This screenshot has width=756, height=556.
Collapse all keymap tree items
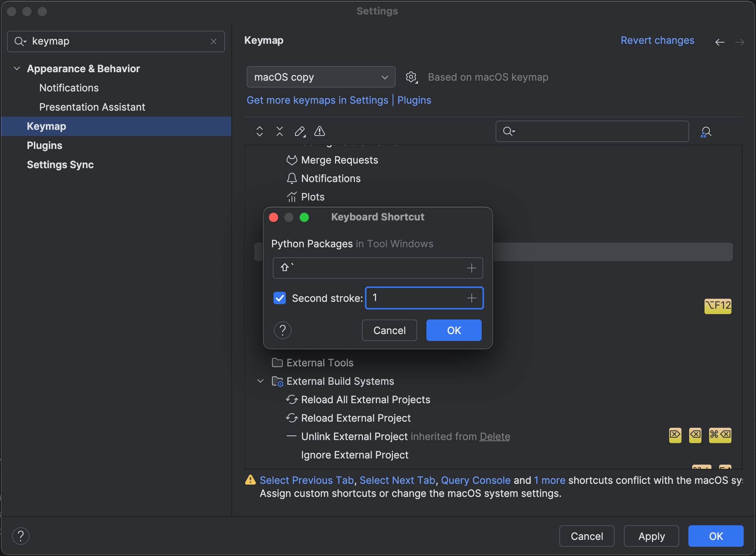click(x=280, y=131)
